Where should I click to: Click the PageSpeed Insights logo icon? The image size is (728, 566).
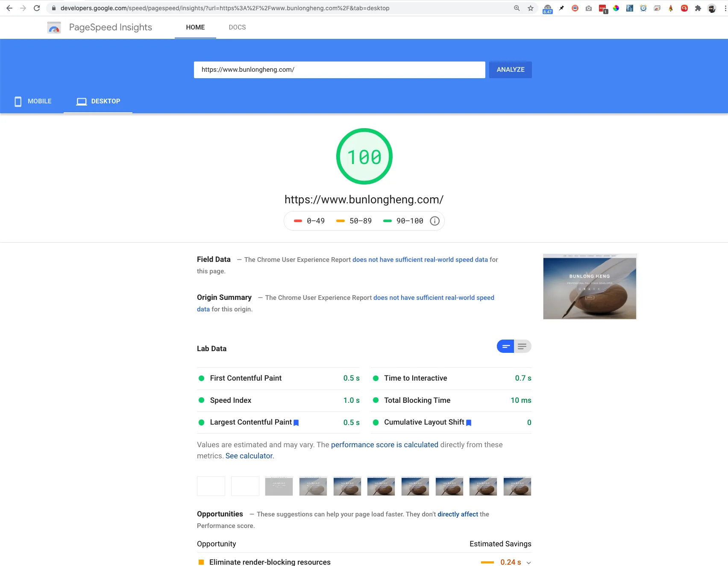(54, 27)
